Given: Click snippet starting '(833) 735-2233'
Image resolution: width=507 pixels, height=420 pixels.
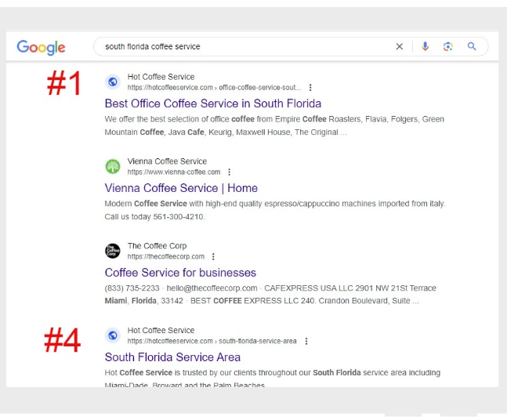Looking at the screenshot, I should pos(270,295).
